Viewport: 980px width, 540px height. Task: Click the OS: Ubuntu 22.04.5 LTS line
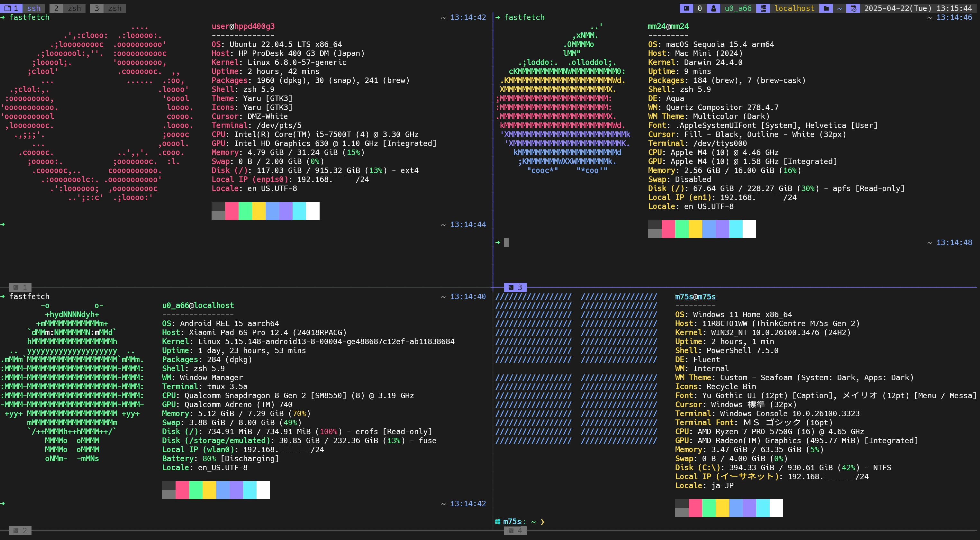point(277,44)
